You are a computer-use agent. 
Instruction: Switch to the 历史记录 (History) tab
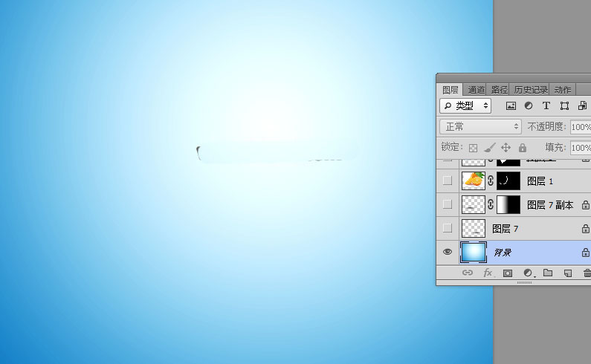(x=530, y=90)
